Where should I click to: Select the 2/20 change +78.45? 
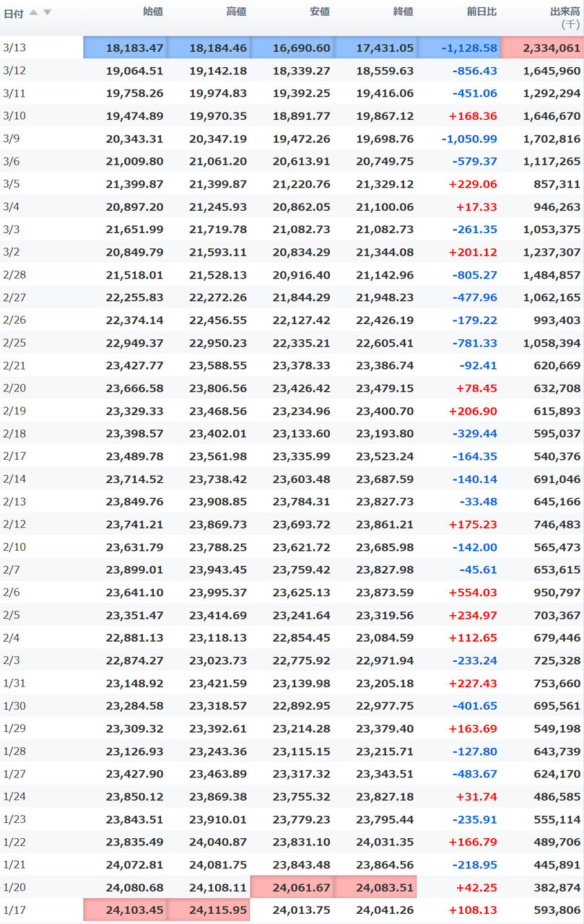coord(476,388)
